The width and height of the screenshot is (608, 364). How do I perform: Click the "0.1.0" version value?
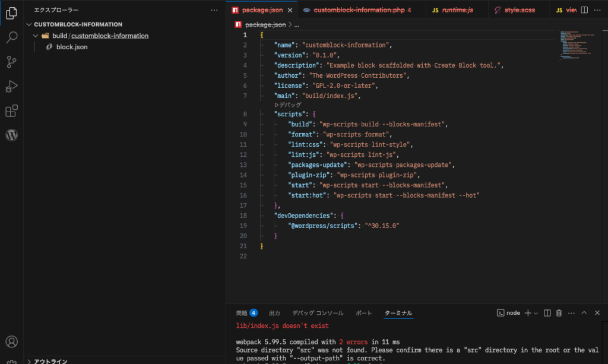pos(325,55)
